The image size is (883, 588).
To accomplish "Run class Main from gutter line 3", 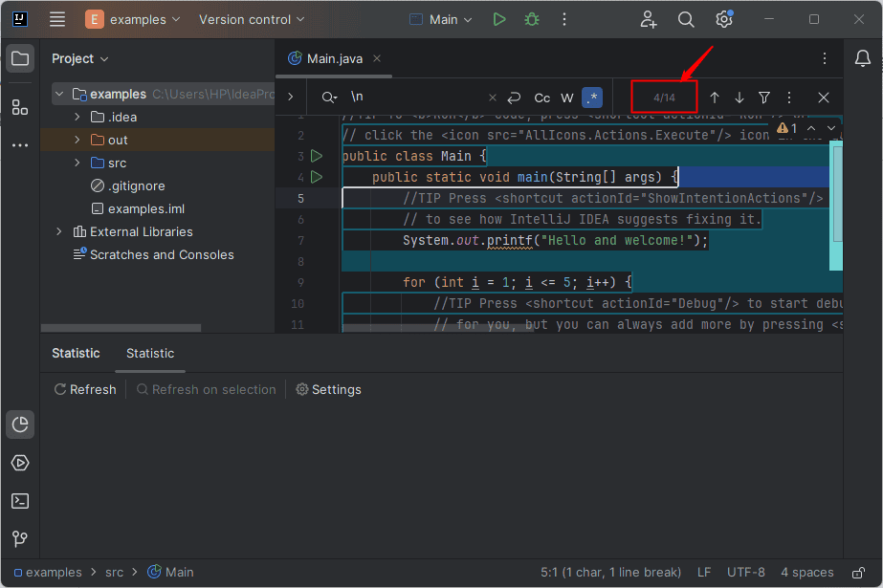I will coord(317,156).
